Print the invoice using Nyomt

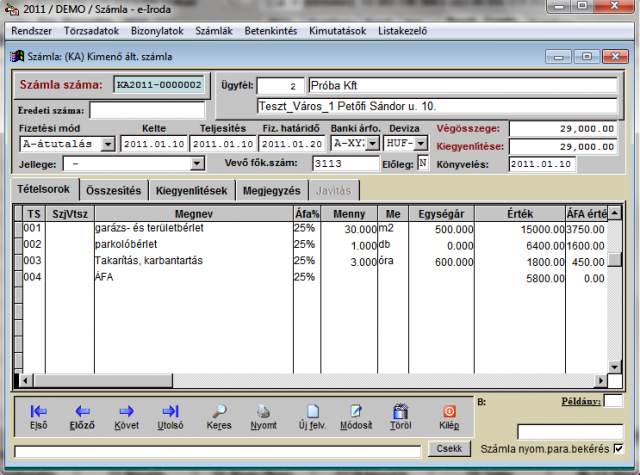point(263,416)
